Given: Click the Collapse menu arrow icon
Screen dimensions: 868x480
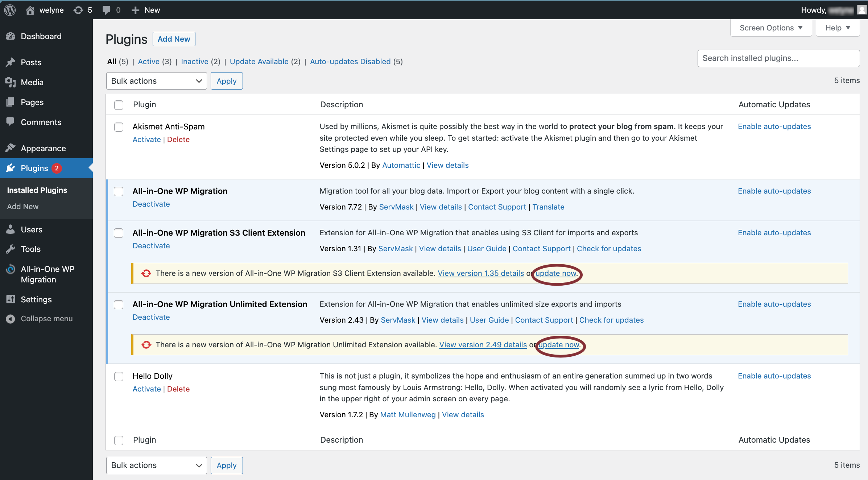Looking at the screenshot, I should [11, 319].
